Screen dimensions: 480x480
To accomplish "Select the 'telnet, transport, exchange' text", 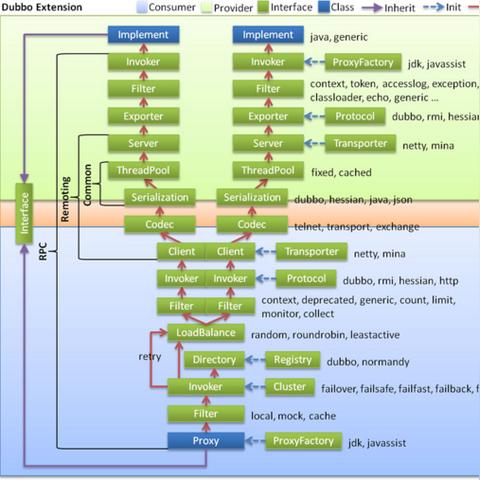I will (357, 227).
